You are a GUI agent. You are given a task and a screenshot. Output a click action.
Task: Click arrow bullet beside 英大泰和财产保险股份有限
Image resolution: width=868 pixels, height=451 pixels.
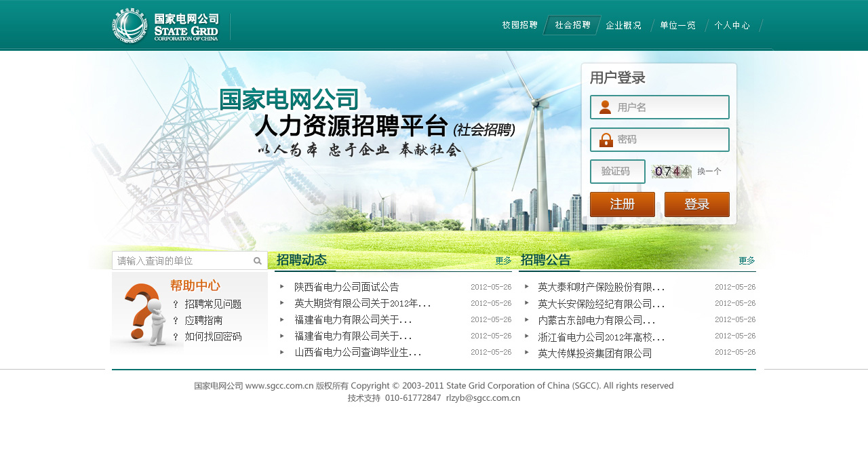point(527,286)
